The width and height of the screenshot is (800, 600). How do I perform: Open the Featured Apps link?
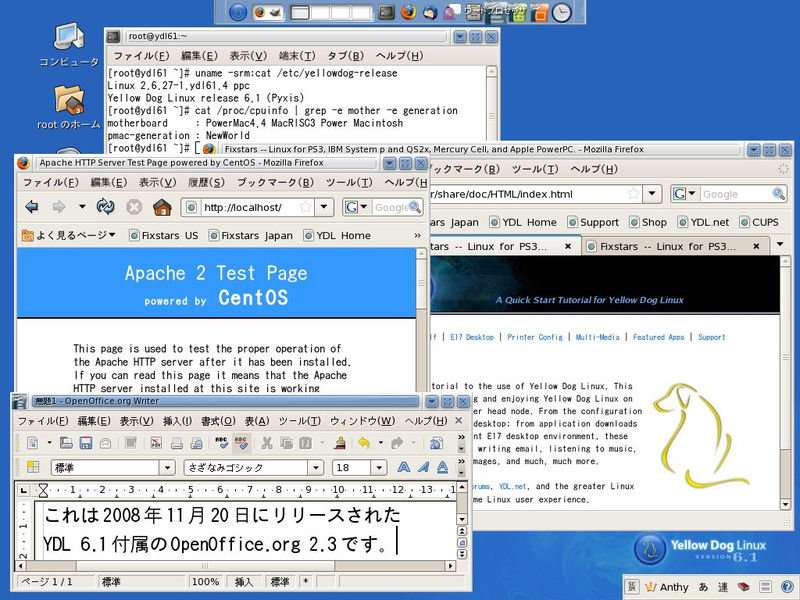(658, 337)
